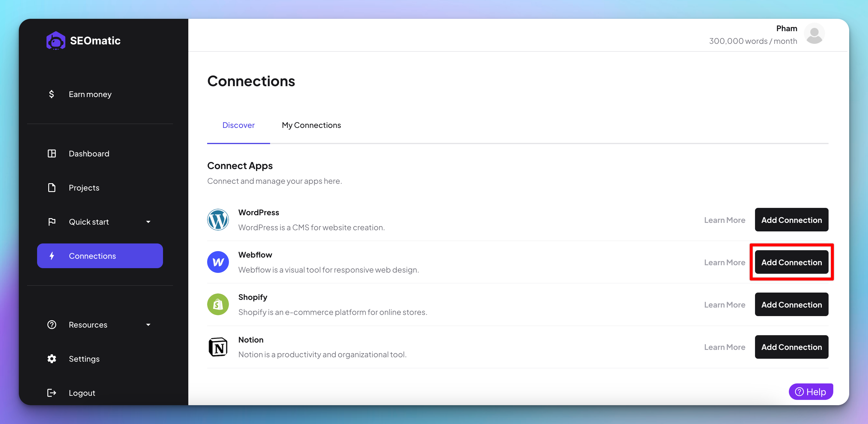Image resolution: width=868 pixels, height=424 pixels.
Task: Expand the Resources dropdown arrow
Action: pos(148,325)
